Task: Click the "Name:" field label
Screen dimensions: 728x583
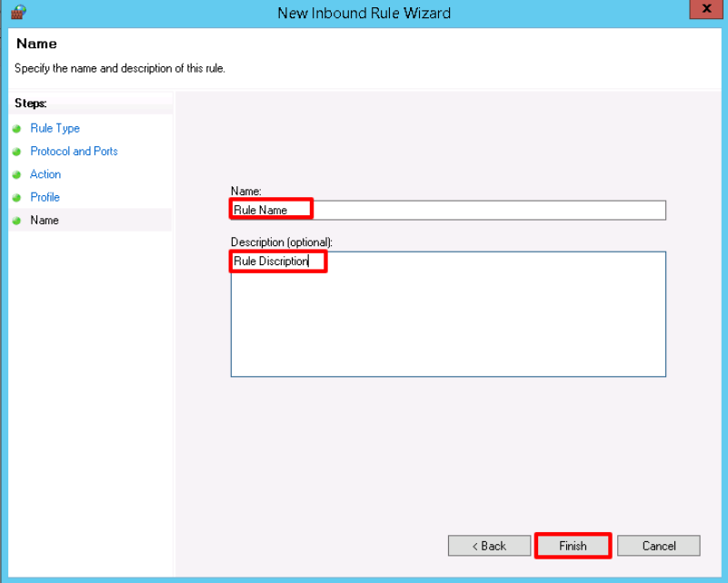Action: 246,192
